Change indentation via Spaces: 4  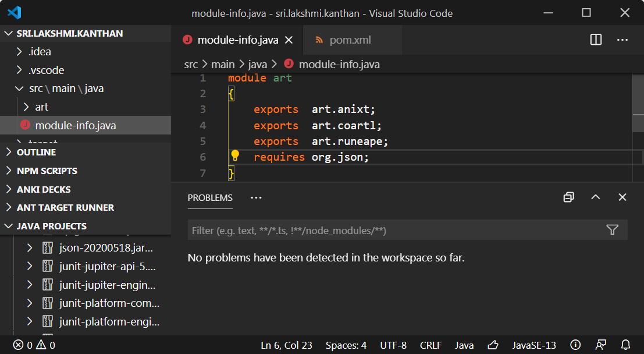[346, 345]
